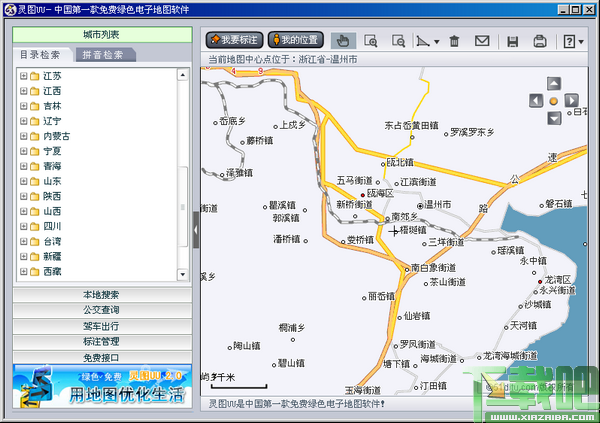The height and width of the screenshot is (423, 600).
Task: Click the 瓯北镇 label on the map
Action: [x=400, y=162]
